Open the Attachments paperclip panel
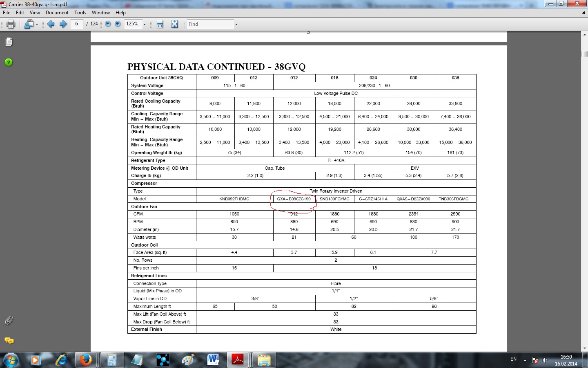Image resolution: width=588 pixels, height=368 pixels. tap(9, 320)
